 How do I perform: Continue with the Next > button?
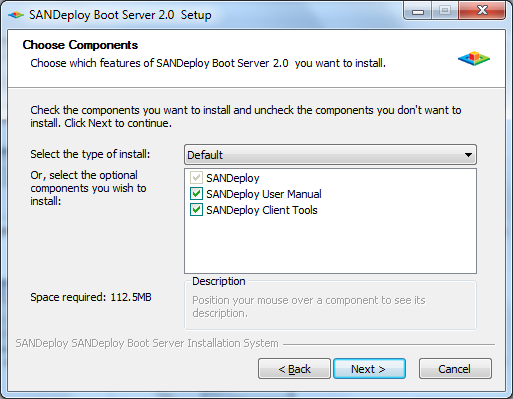[x=369, y=369]
